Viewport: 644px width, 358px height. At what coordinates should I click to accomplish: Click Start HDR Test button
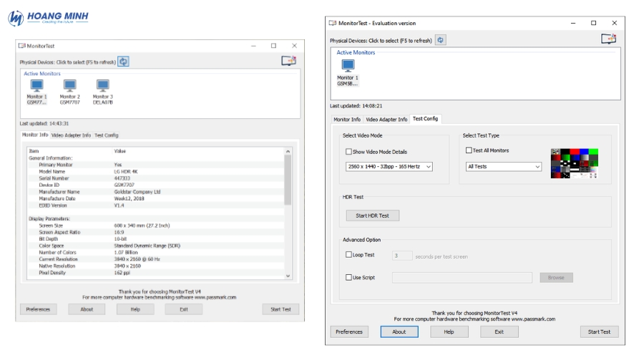pos(373,216)
